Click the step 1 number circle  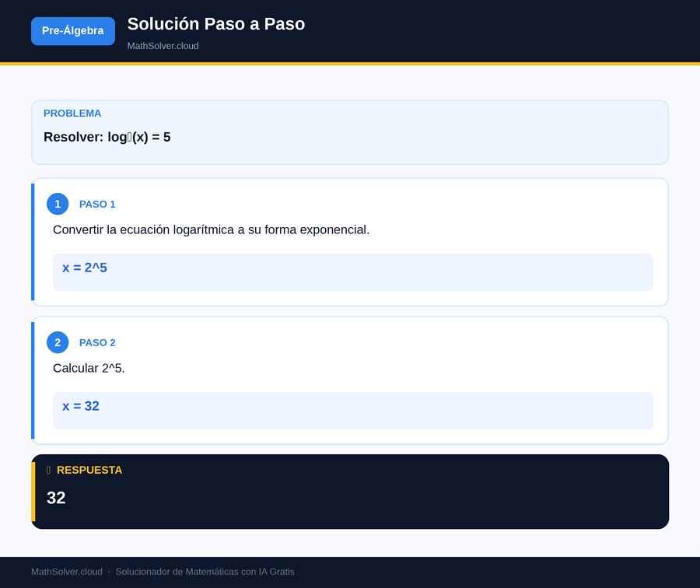[x=58, y=204]
